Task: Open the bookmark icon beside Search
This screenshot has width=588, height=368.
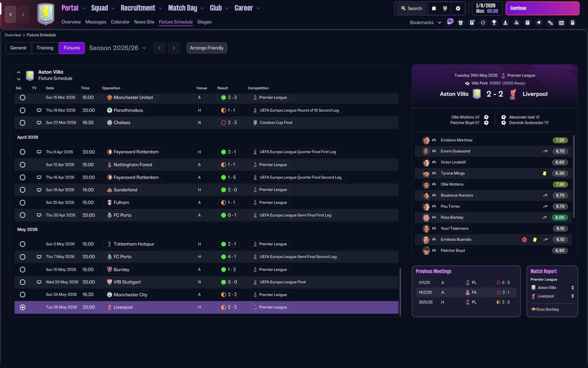Action: tap(434, 8)
